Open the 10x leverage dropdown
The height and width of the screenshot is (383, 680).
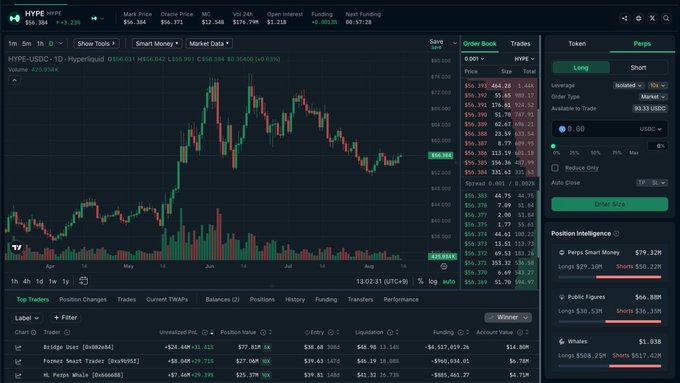click(x=657, y=85)
